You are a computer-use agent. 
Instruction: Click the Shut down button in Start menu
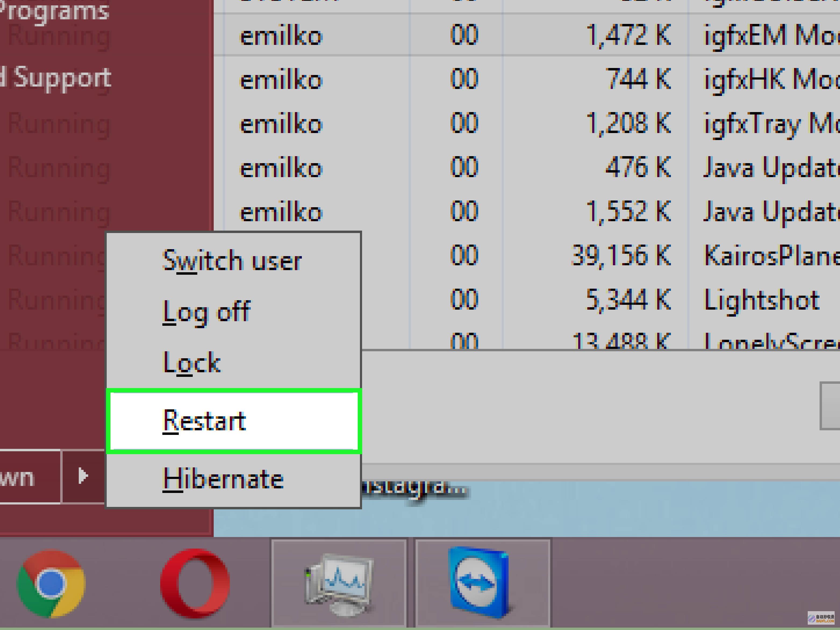[x=30, y=476]
